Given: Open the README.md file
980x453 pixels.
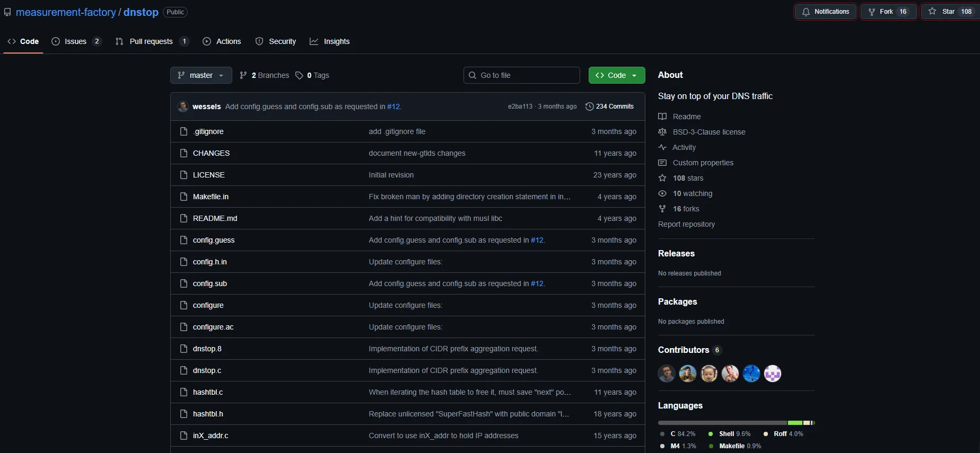Looking at the screenshot, I should pos(215,218).
